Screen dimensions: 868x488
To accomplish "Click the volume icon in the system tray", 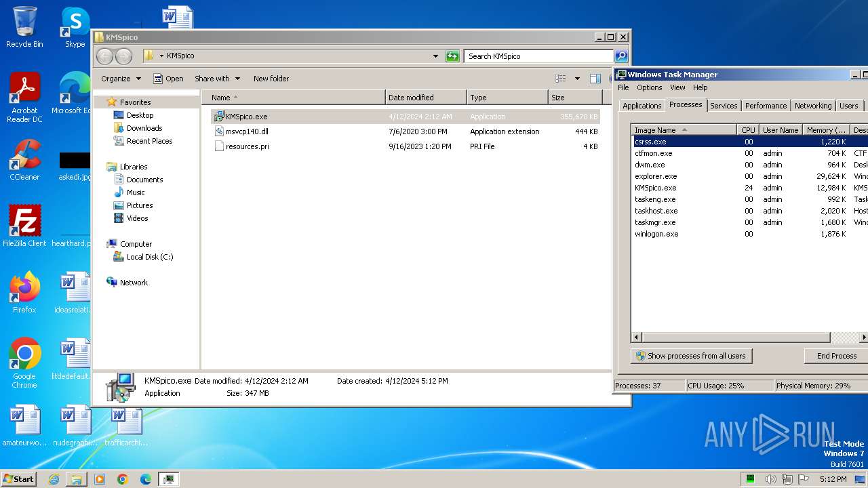I will tap(770, 479).
